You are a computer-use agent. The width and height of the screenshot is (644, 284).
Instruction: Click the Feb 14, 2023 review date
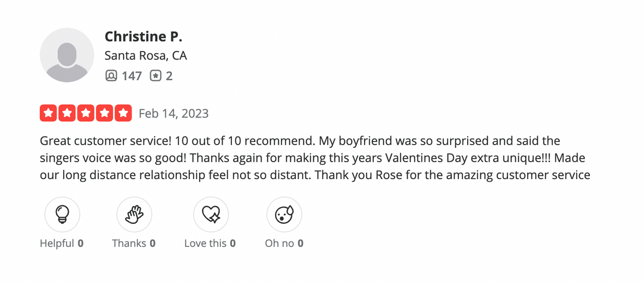tap(174, 114)
